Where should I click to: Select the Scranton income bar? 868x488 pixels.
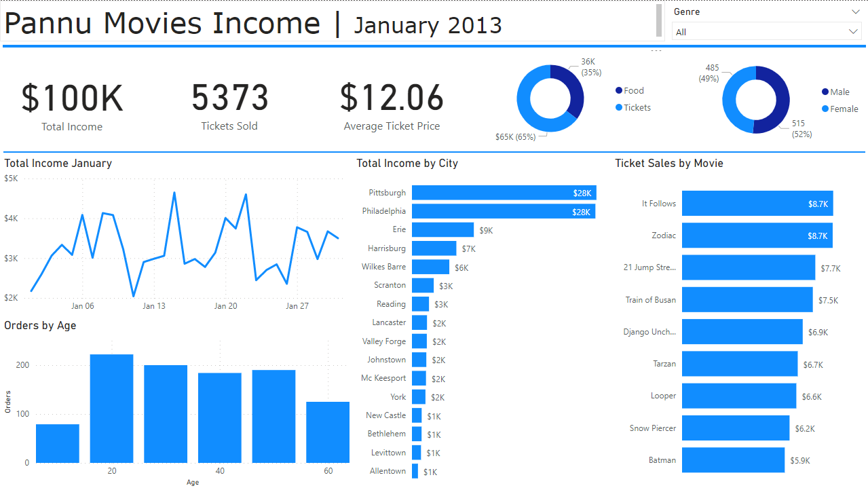(423, 285)
